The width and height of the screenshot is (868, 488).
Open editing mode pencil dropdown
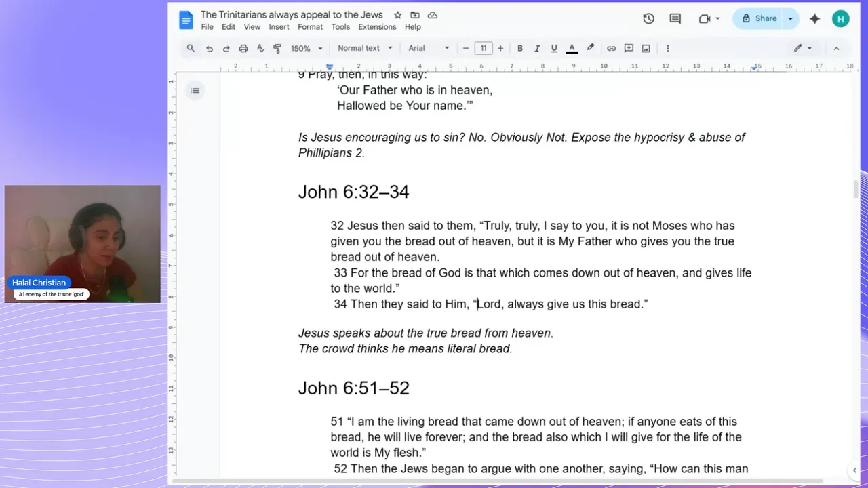point(804,48)
